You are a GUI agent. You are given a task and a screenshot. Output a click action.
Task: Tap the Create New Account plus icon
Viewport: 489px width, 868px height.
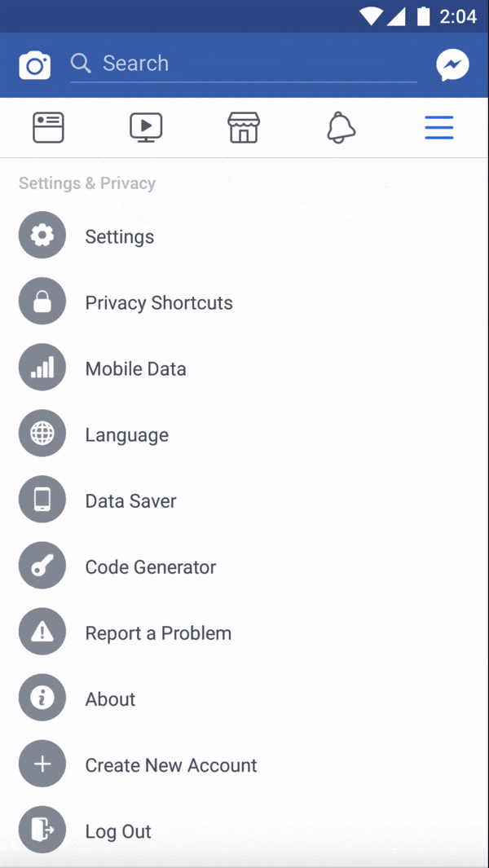click(42, 764)
